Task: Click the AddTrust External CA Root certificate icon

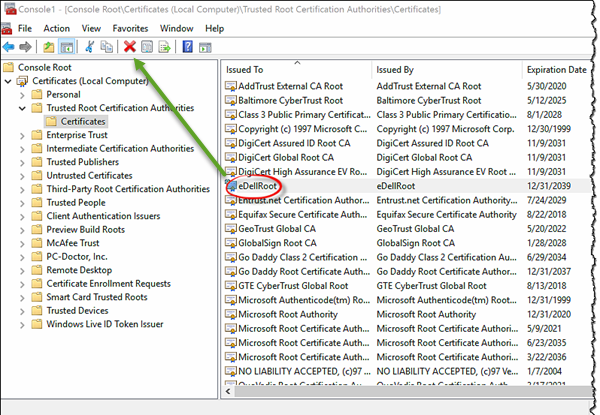Action: (231, 86)
